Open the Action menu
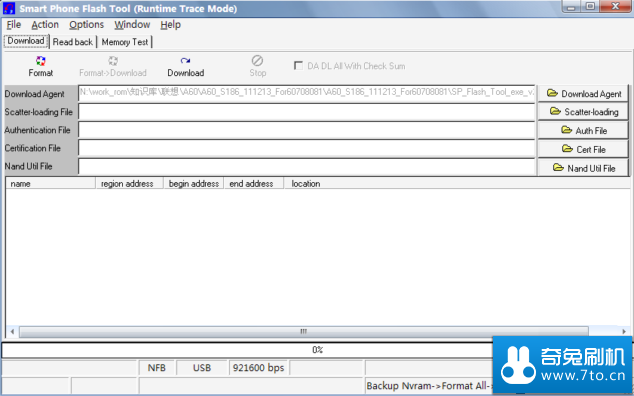This screenshot has height=396, width=634. click(x=45, y=25)
